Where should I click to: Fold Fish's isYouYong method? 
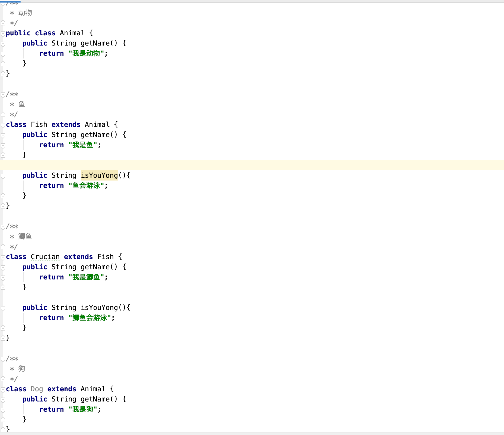pos(3,176)
